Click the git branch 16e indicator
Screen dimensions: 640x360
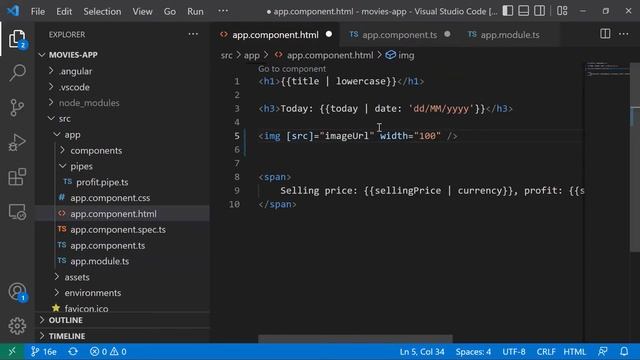[44, 351]
